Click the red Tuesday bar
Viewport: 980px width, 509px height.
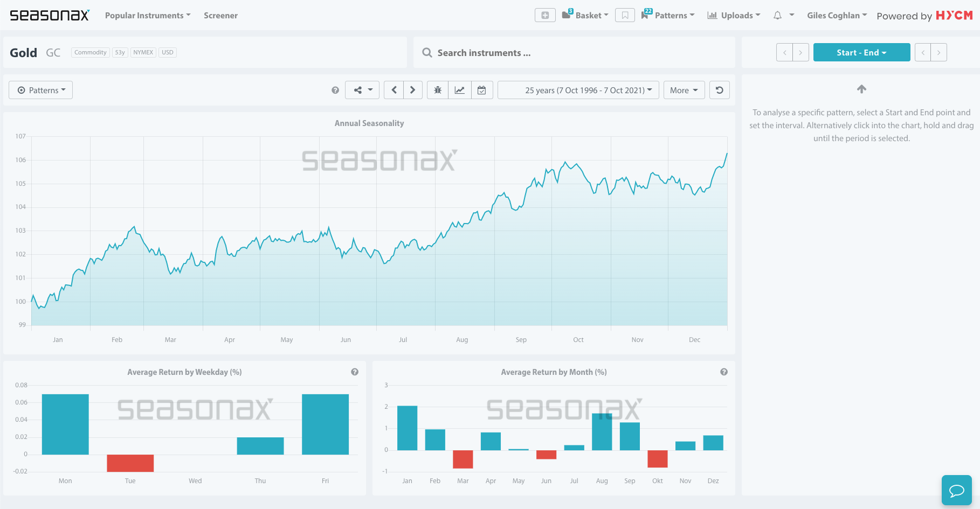click(130, 463)
